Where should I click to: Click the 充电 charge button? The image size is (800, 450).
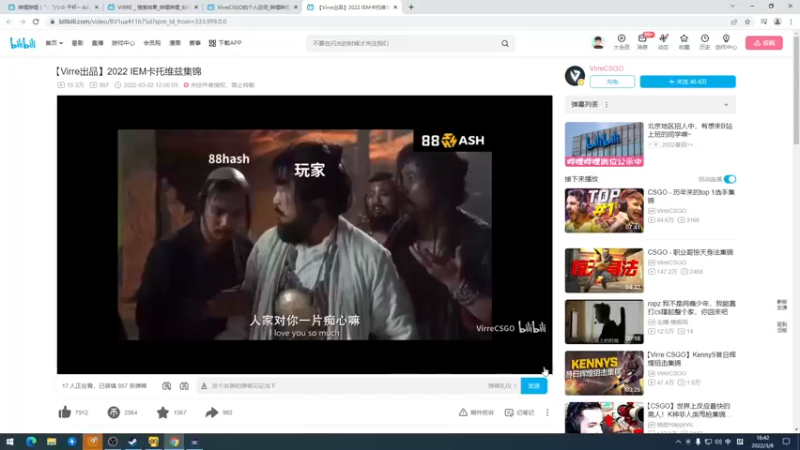tap(612, 82)
